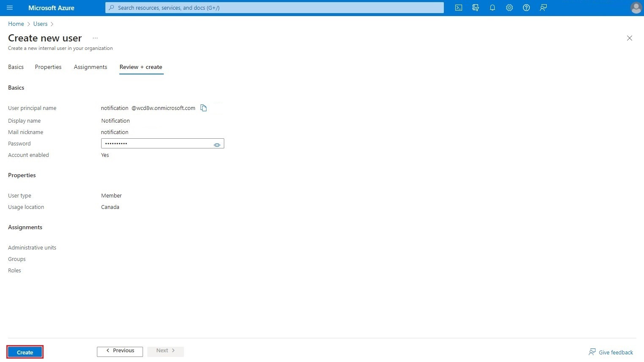
Task: Open more options for Create new user
Action: point(95,38)
